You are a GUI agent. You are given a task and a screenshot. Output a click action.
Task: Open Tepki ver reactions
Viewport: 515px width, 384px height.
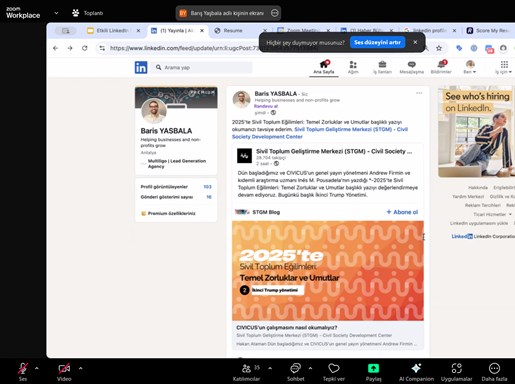(x=334, y=372)
